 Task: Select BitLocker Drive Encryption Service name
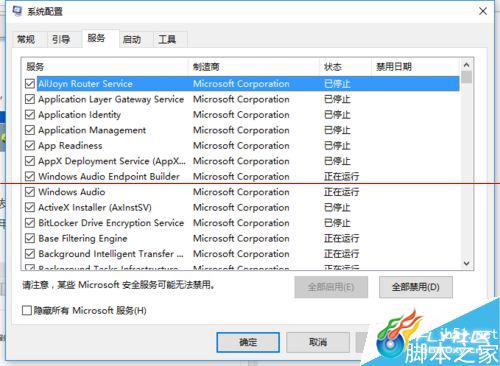(111, 223)
